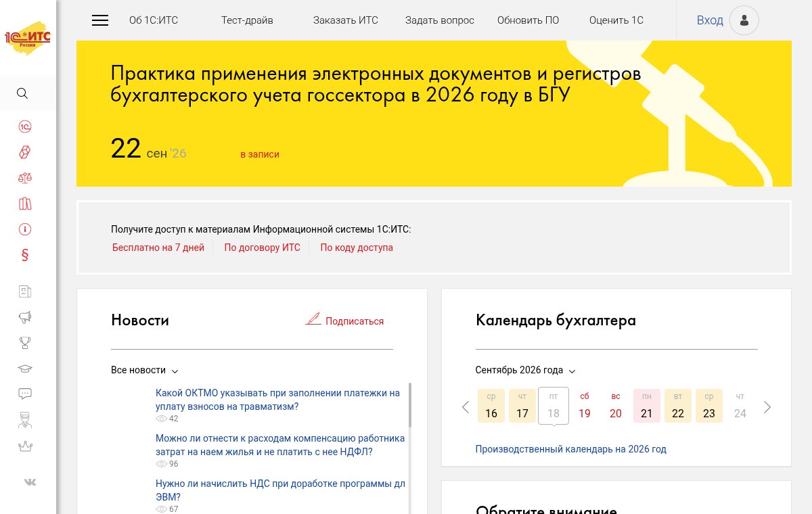The height and width of the screenshot is (514, 812).
Task: Open the Тест-драйв menu item
Action: click(247, 20)
